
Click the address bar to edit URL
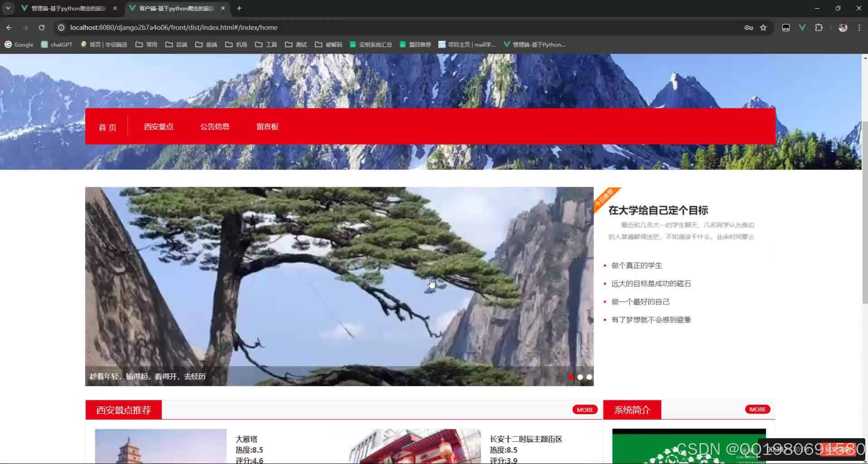point(317,27)
